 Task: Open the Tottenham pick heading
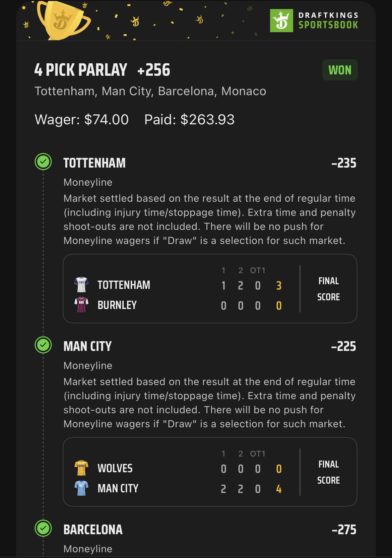[x=94, y=163]
